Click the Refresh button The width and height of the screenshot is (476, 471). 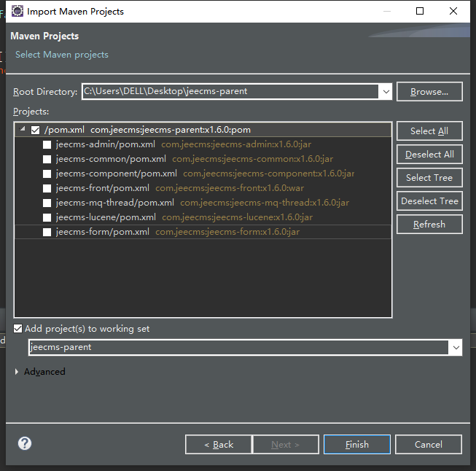coord(429,225)
